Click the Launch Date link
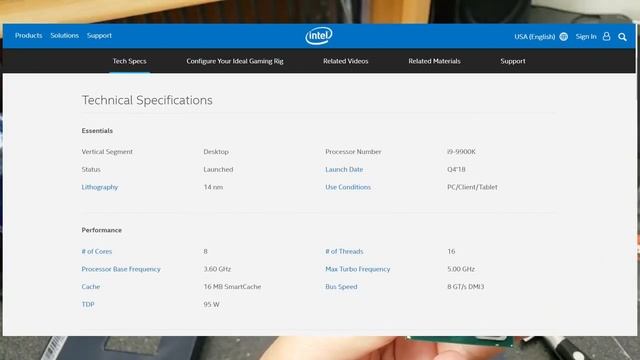The image size is (640, 360). [x=344, y=169]
